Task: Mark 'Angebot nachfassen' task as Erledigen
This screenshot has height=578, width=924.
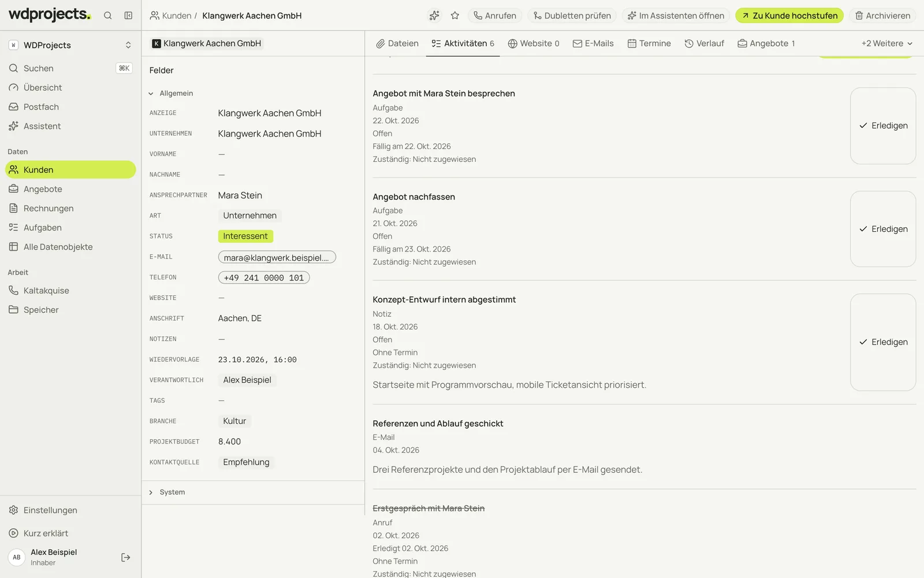Action: [x=883, y=229]
